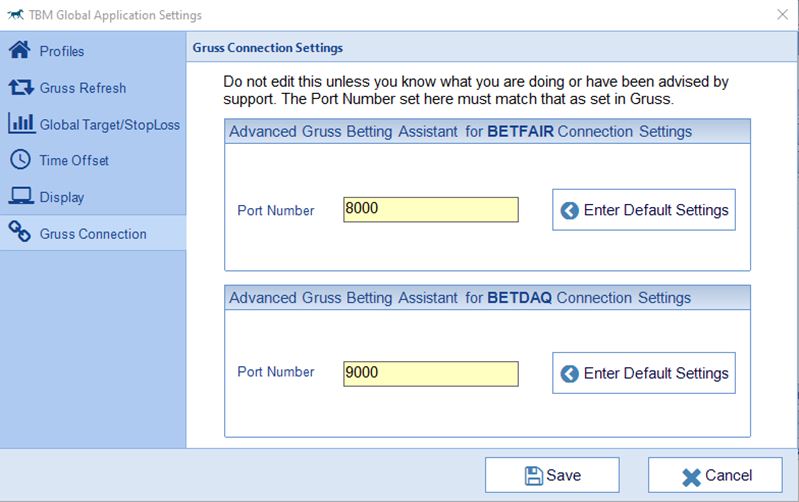
Task: Click the back arrow icon in the BETDAQ default settings button
Action: (569, 374)
